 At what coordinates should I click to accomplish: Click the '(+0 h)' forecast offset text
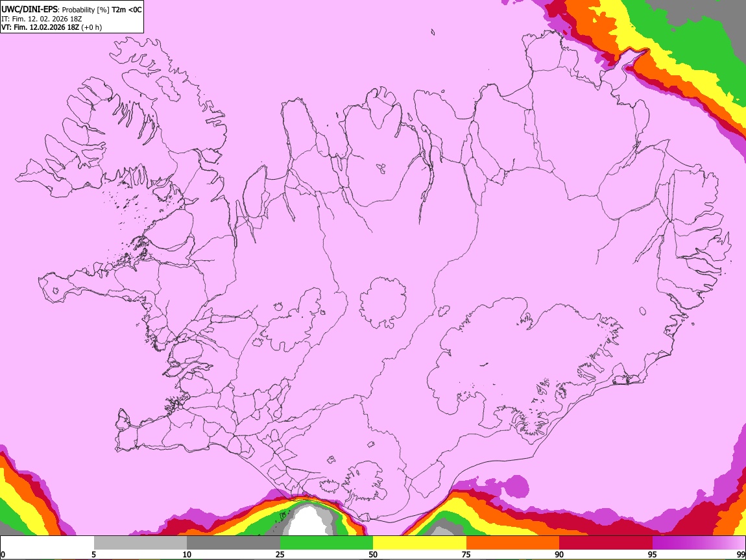(x=91, y=27)
